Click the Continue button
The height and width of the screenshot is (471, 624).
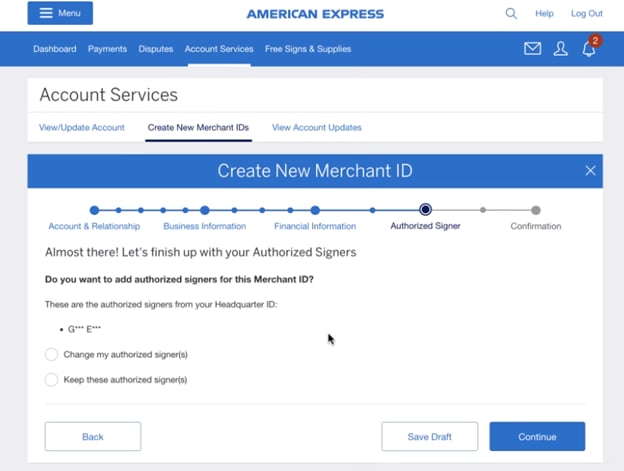tap(537, 436)
